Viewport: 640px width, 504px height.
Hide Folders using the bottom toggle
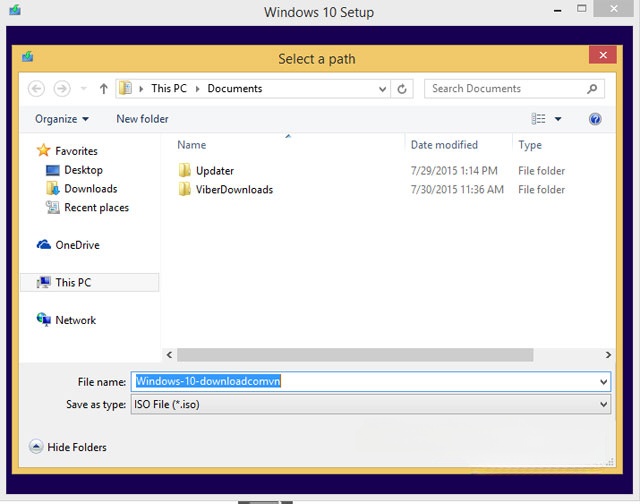[68, 447]
